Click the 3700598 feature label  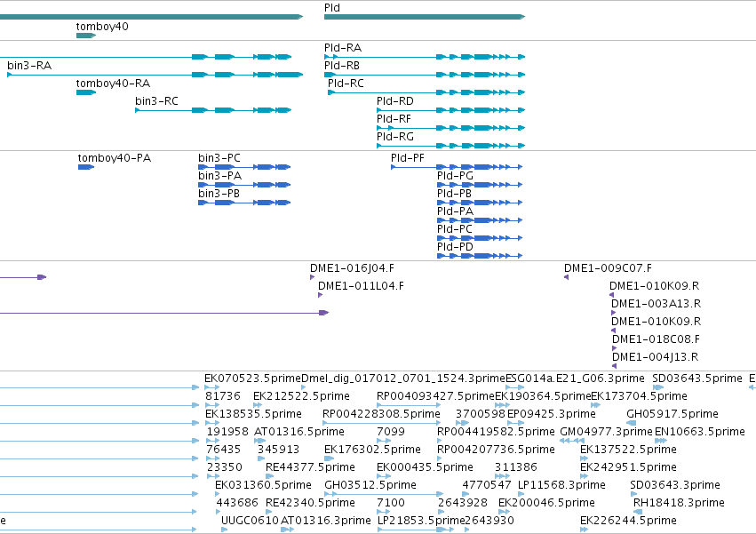point(481,414)
